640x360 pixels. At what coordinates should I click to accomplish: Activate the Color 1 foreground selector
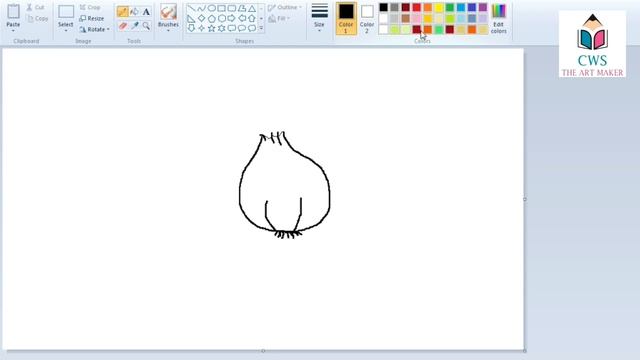[x=346, y=18]
